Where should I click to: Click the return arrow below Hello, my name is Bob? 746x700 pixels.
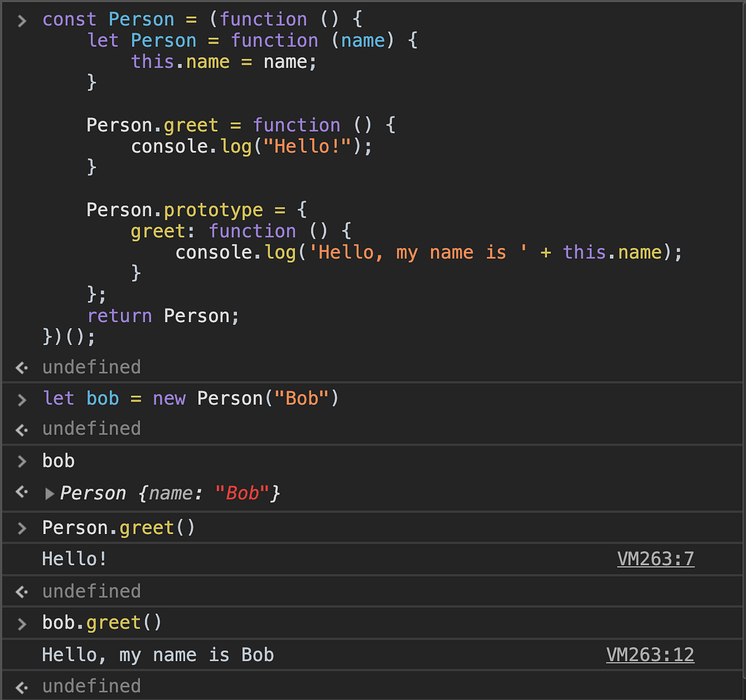[21, 686]
